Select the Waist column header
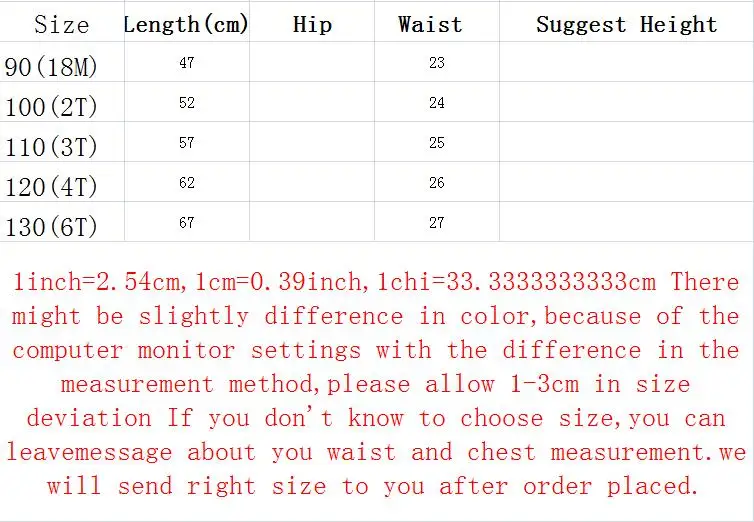 pyautogui.click(x=430, y=25)
